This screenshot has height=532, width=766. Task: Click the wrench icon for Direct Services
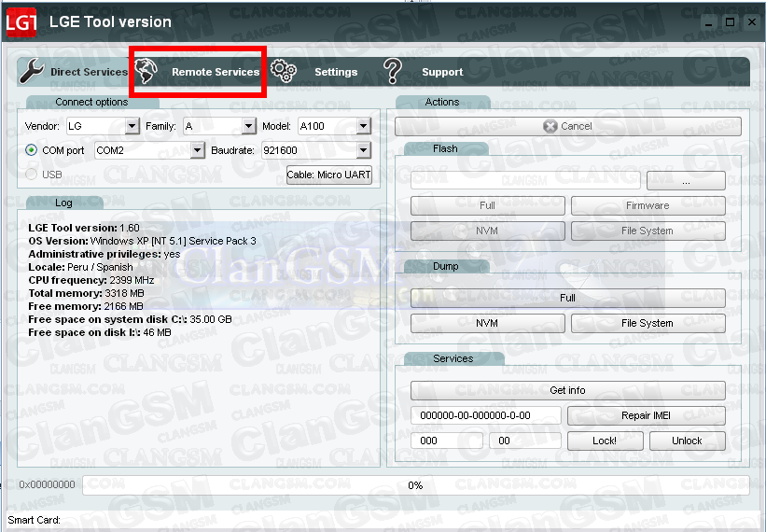coord(32,71)
